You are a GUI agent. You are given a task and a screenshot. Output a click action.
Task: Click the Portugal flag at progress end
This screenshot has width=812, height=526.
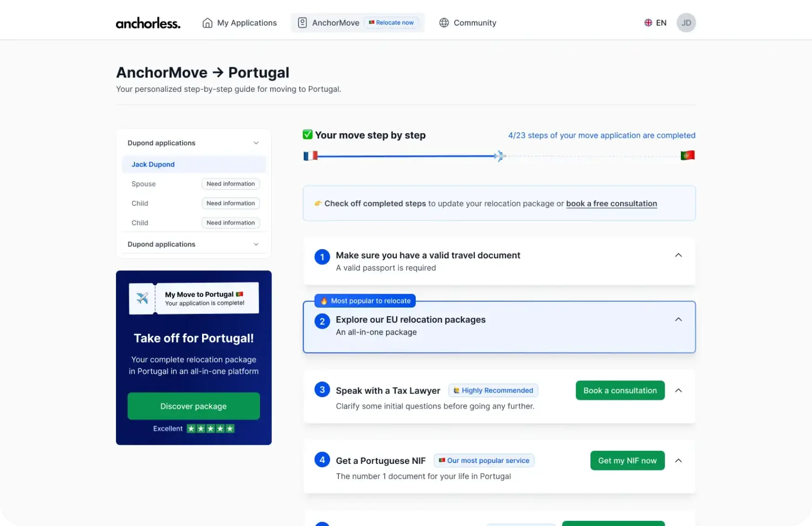[687, 155]
